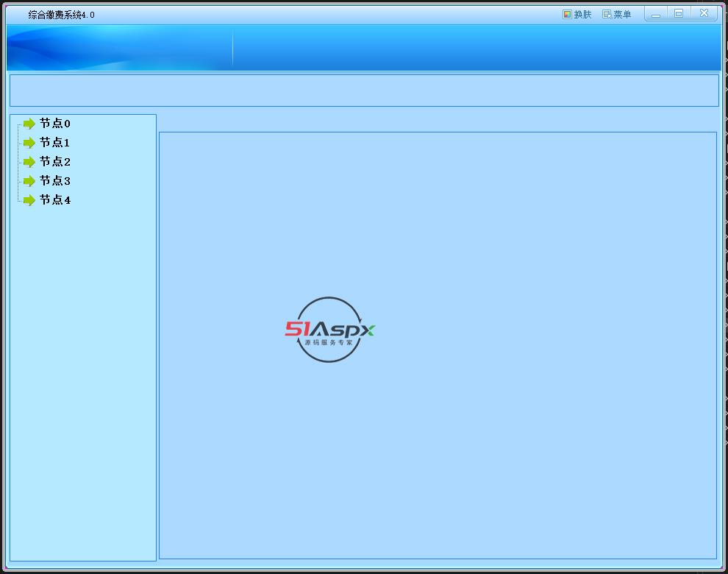Select the 节点3 tree node label
Screen dimensions: 728x574
tap(55, 181)
